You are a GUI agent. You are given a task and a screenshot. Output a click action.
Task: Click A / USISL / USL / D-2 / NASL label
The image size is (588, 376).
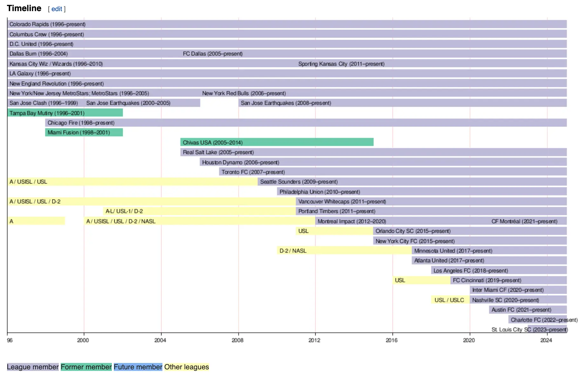pos(121,221)
